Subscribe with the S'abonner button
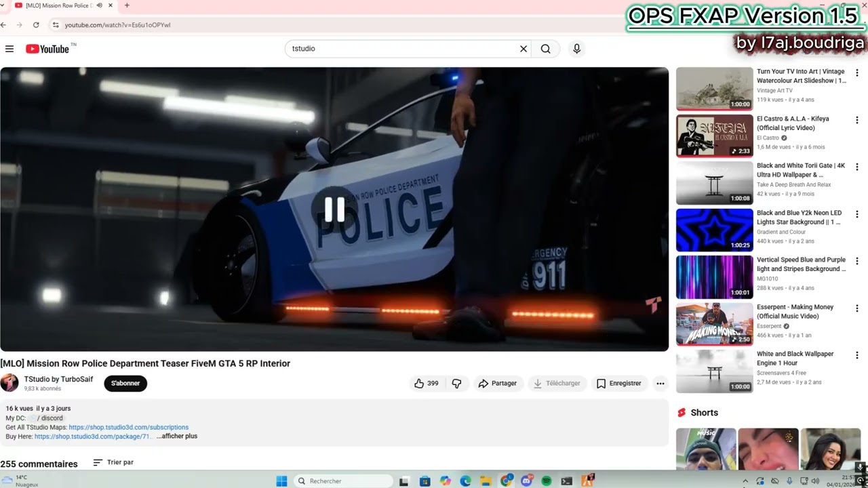868x488 pixels. click(x=125, y=384)
